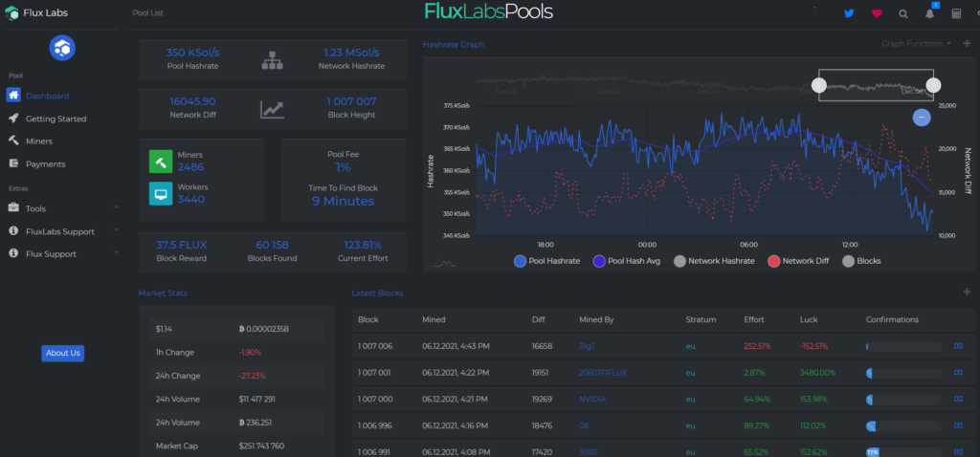Open block 1 007 006 details icon
This screenshot has width=980, height=457.
pyautogui.click(x=959, y=346)
